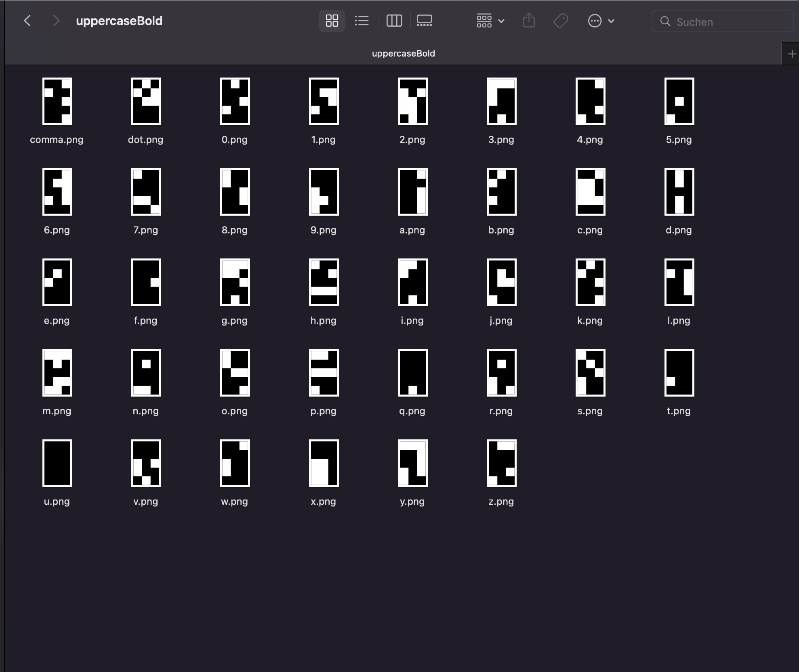Switch to list view

[362, 21]
